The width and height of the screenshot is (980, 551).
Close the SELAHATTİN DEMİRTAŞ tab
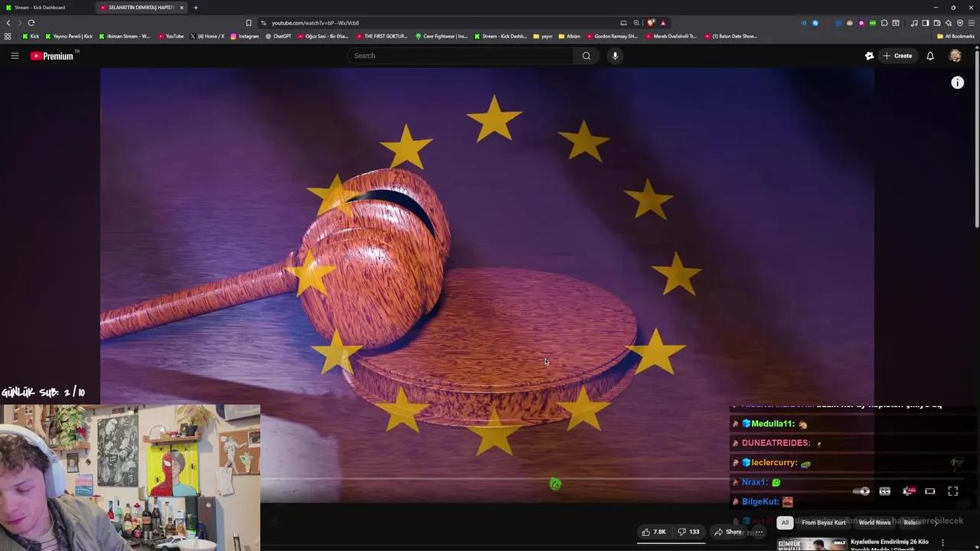coord(181,8)
